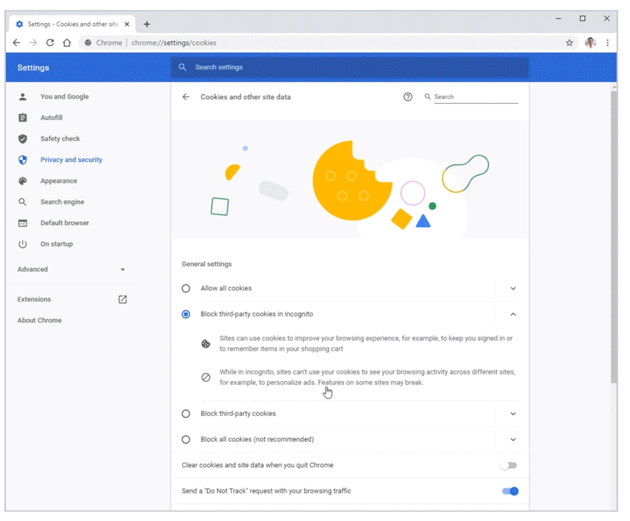This screenshot has width=630, height=521.
Task: Click the Search settings field
Action: 350,67
